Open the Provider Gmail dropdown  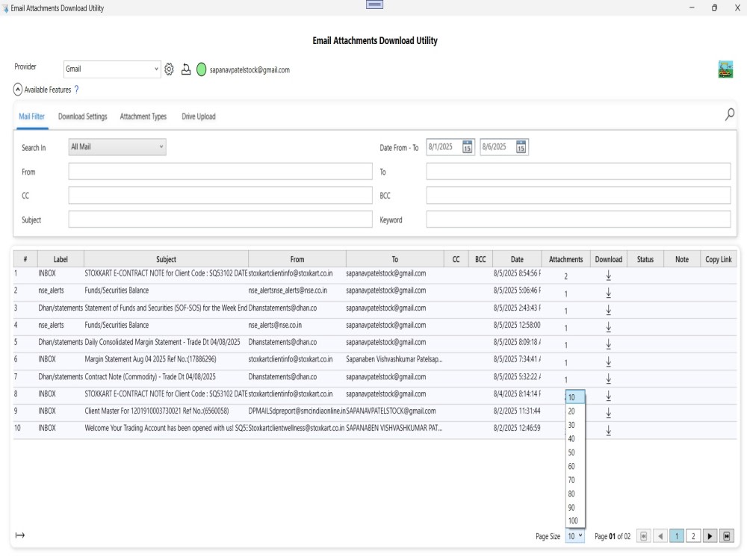tap(112, 69)
